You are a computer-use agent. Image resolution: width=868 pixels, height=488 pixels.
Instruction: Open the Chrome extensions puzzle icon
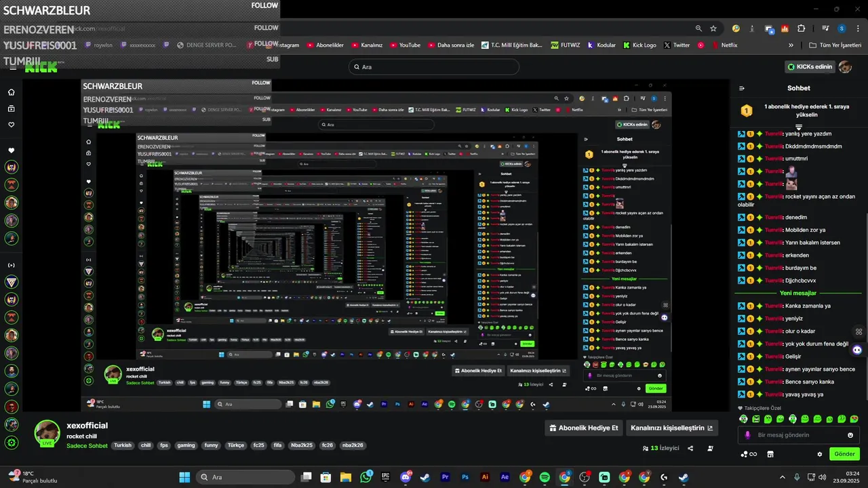point(801,28)
